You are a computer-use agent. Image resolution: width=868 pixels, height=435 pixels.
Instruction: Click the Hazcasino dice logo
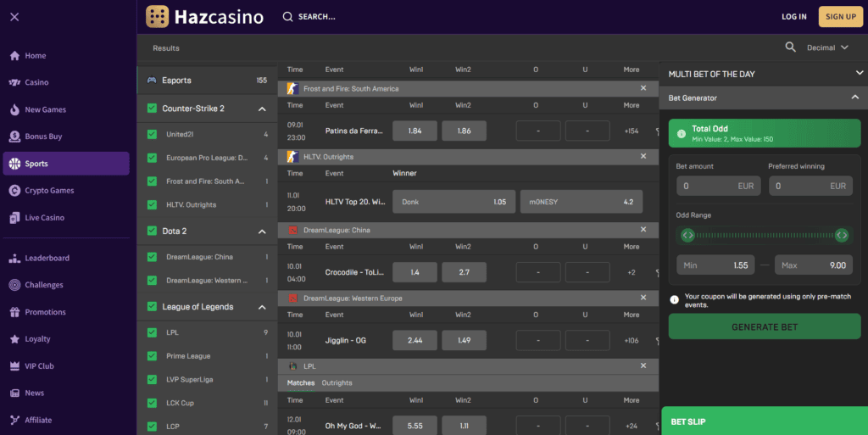[x=157, y=17]
